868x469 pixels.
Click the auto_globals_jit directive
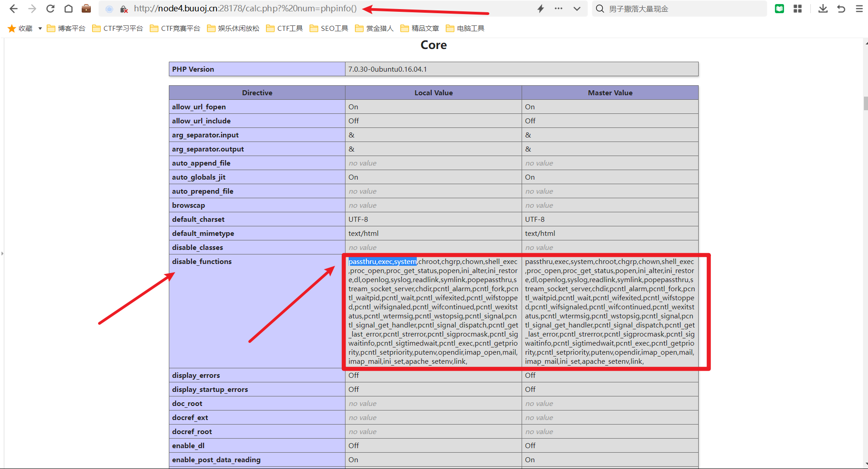[199, 177]
